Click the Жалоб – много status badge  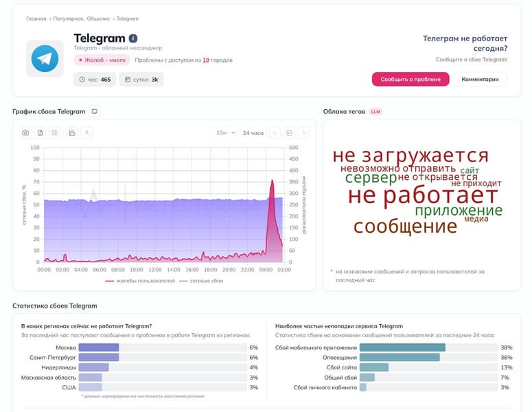pyautogui.click(x=102, y=60)
